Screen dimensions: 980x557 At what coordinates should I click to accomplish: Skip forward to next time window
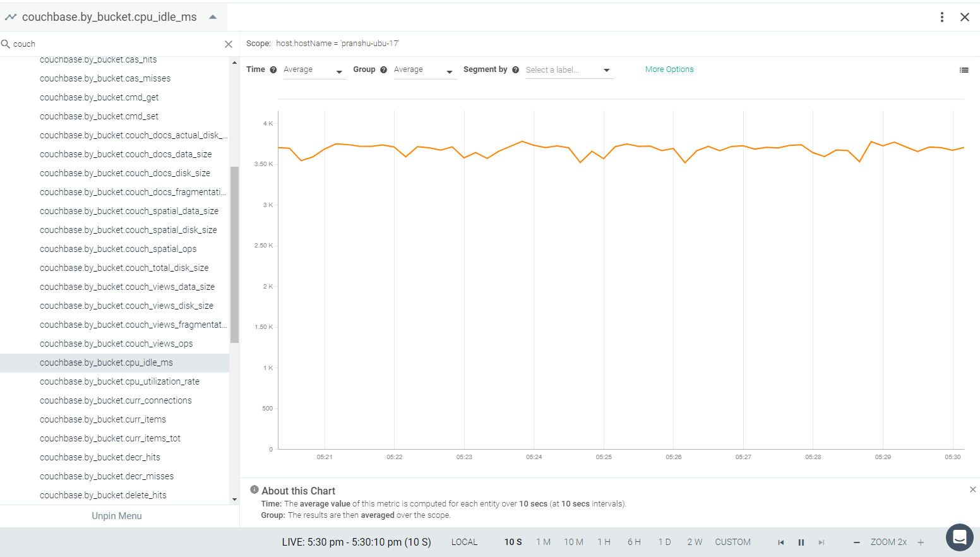822,542
